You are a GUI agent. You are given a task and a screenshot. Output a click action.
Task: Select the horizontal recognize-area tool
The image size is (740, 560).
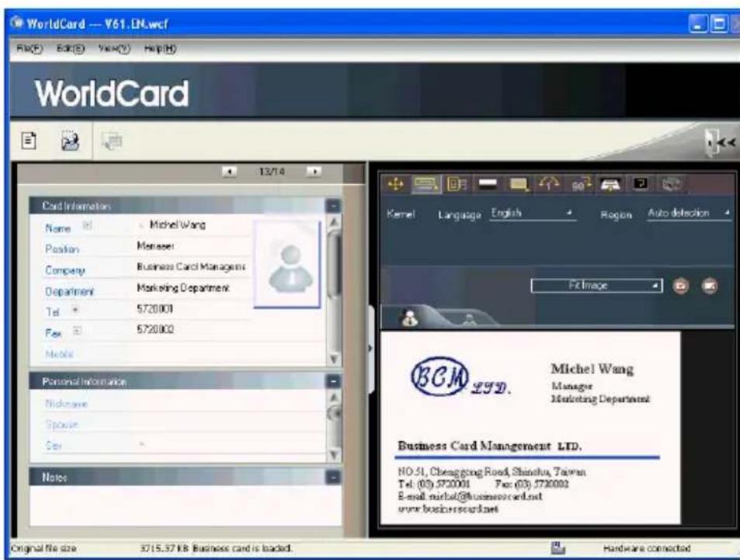(x=426, y=185)
